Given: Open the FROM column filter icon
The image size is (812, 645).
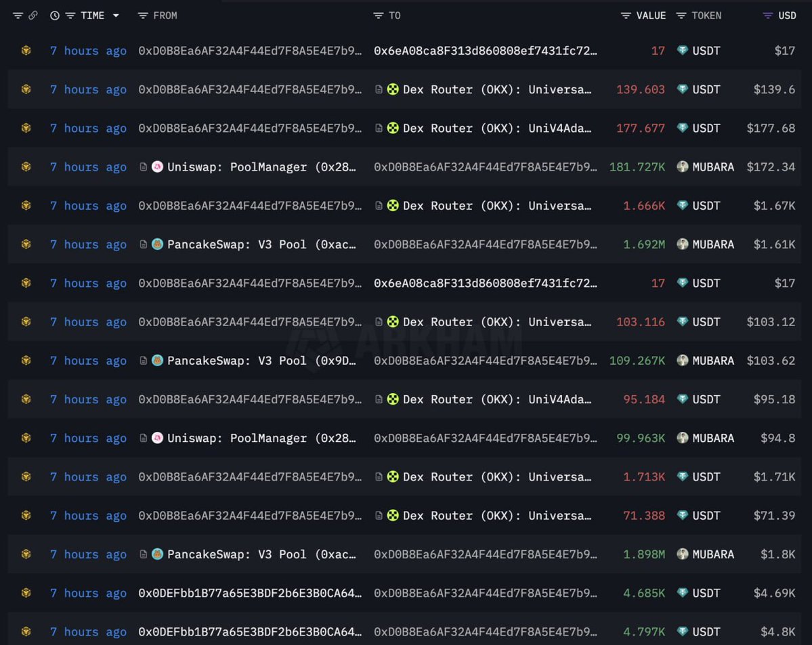Looking at the screenshot, I should [143, 16].
